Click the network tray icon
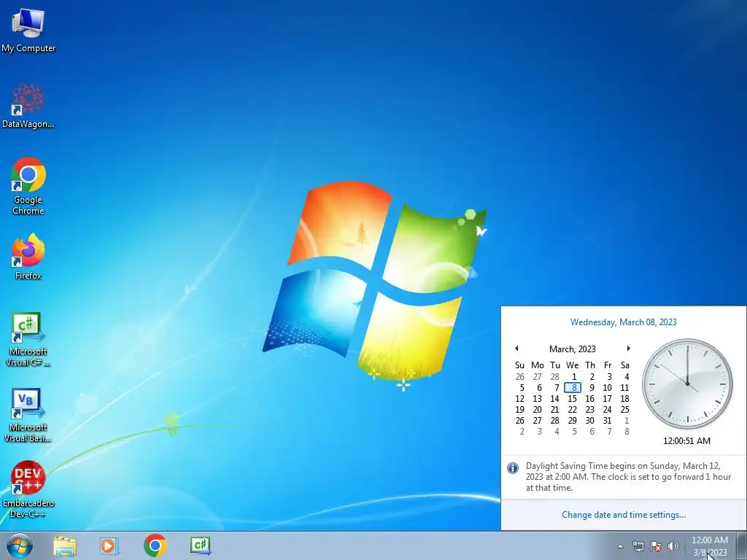 click(x=638, y=546)
